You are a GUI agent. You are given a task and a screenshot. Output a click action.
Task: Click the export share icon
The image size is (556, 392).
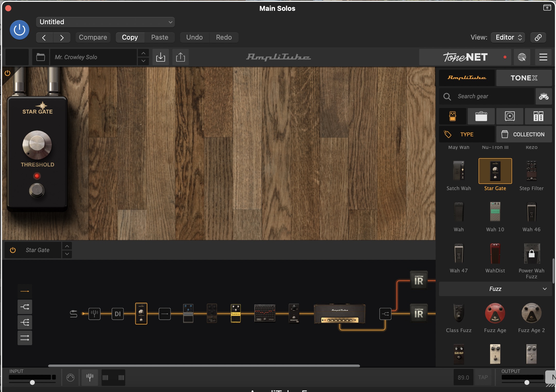pyautogui.click(x=181, y=57)
